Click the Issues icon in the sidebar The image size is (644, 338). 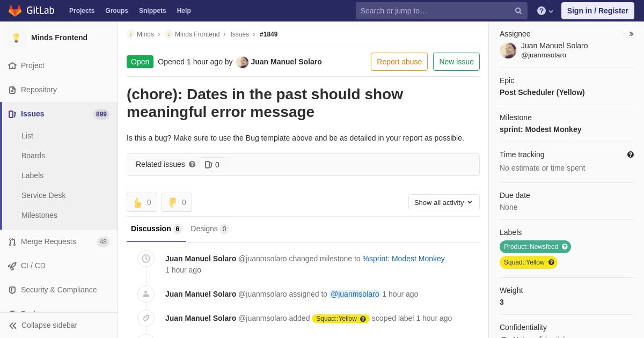coord(12,114)
